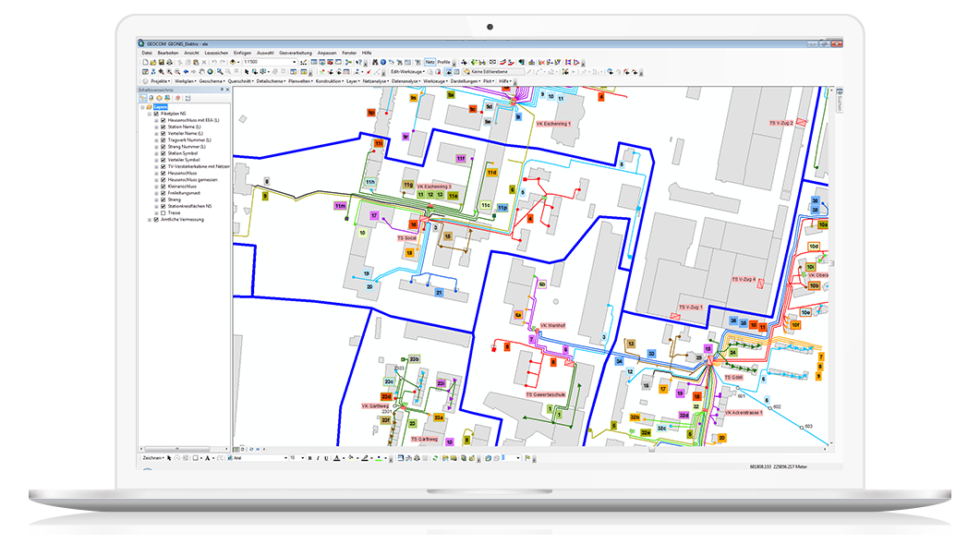Uncheck the Hausanschluss gemessen layer
This screenshot has height=556, width=980.
click(x=163, y=179)
